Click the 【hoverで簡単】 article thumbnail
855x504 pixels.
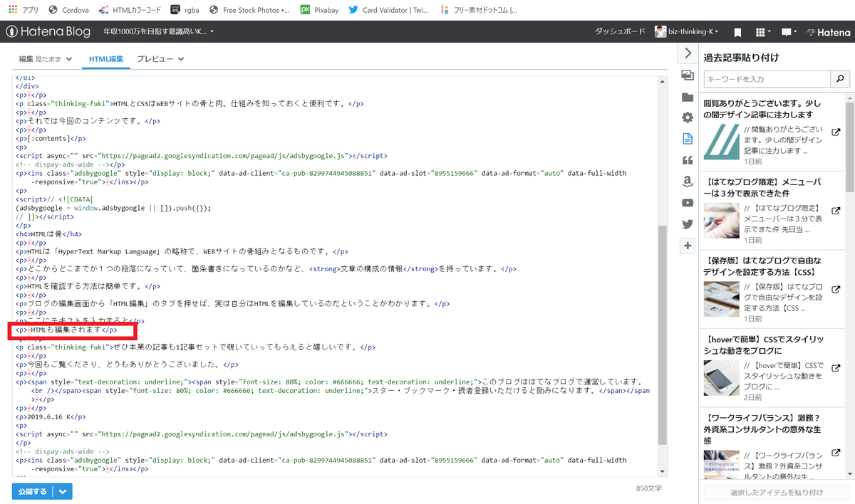(721, 378)
